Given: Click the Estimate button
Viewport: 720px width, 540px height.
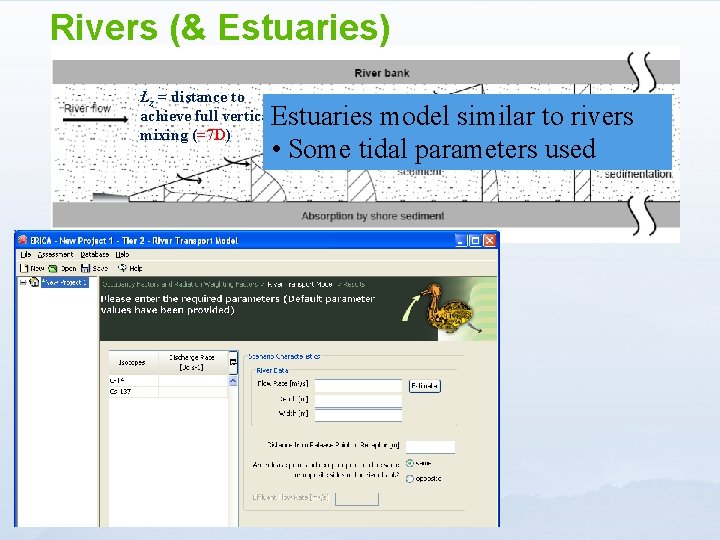Looking at the screenshot, I should coord(424,386).
